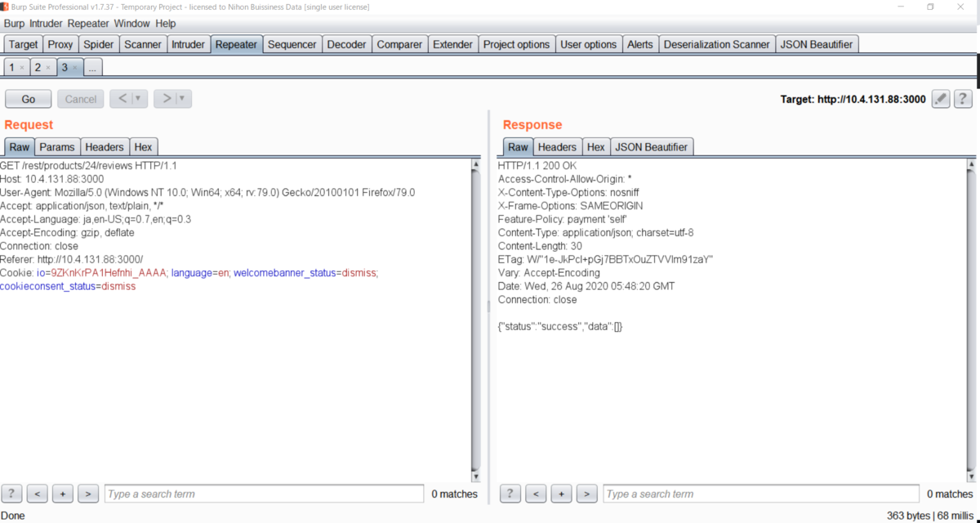The height and width of the screenshot is (523, 980).
Task: Open the Repeater menu
Action: 89,24
